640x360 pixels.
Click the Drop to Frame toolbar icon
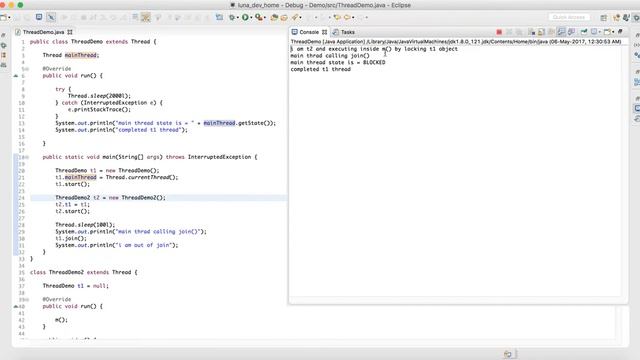135,17
